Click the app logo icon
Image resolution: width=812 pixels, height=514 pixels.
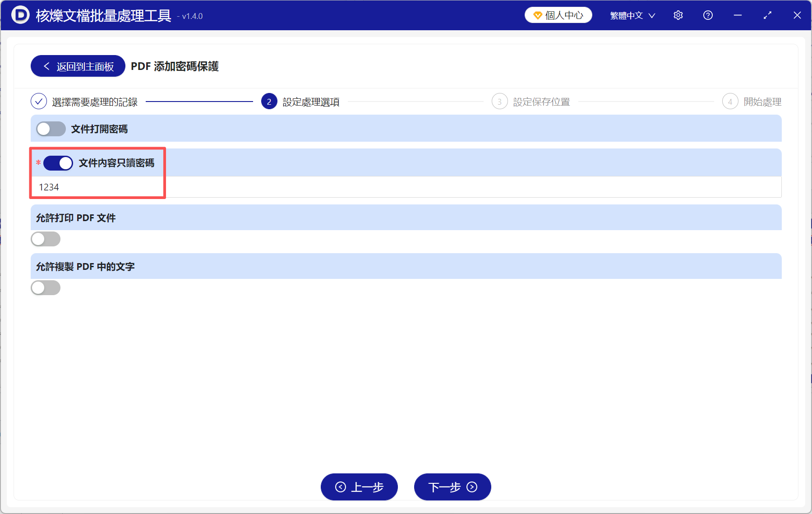[20, 15]
